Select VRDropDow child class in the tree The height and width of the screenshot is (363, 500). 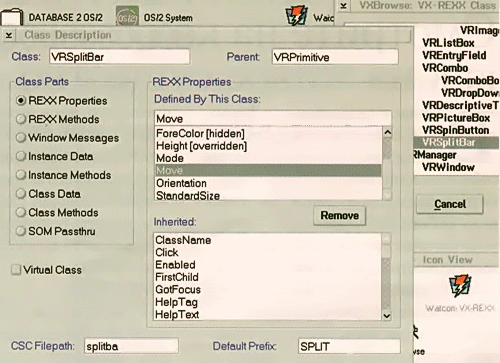click(470, 93)
